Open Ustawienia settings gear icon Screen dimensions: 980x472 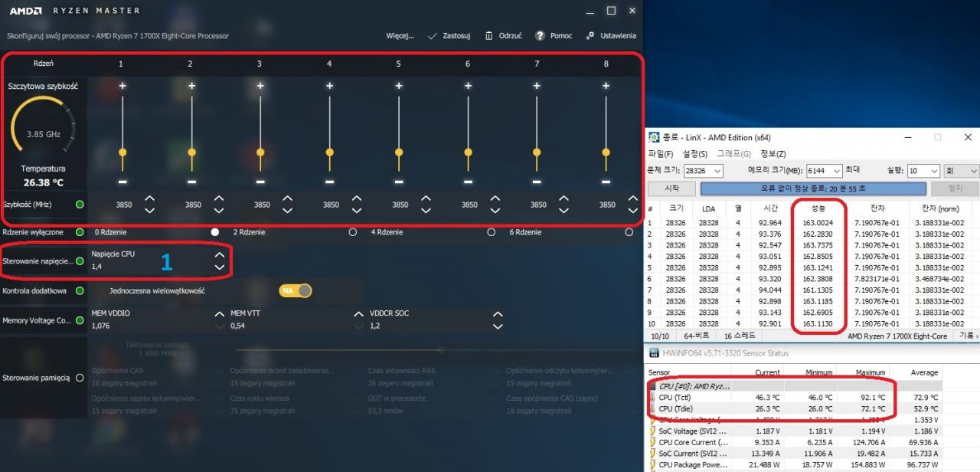(590, 36)
